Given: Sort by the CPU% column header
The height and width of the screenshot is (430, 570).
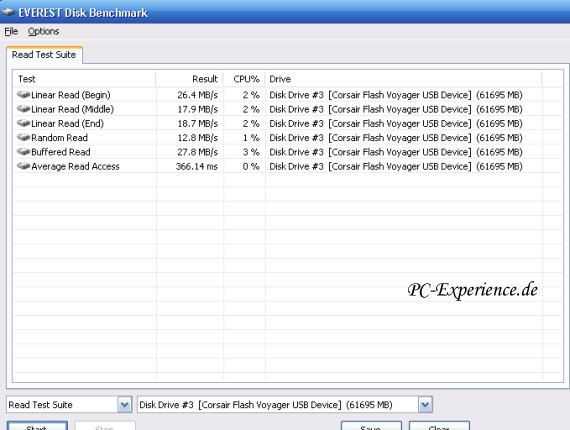Looking at the screenshot, I should 244,79.
